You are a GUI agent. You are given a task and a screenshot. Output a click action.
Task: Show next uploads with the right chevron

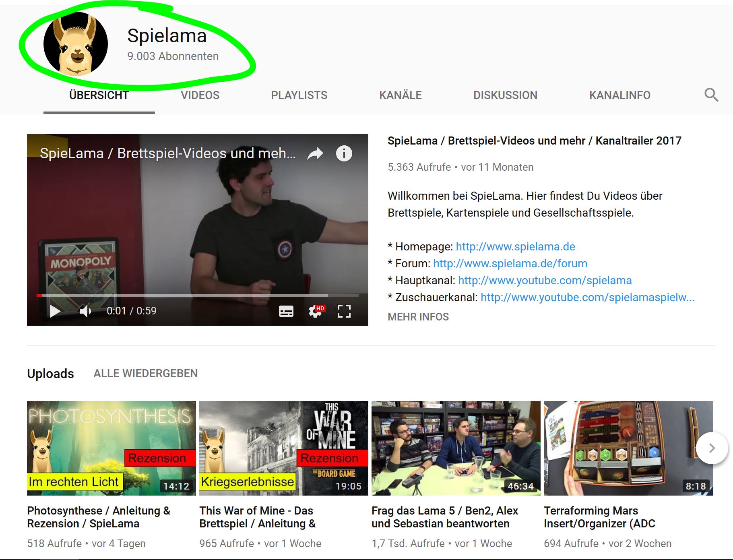coord(712,448)
